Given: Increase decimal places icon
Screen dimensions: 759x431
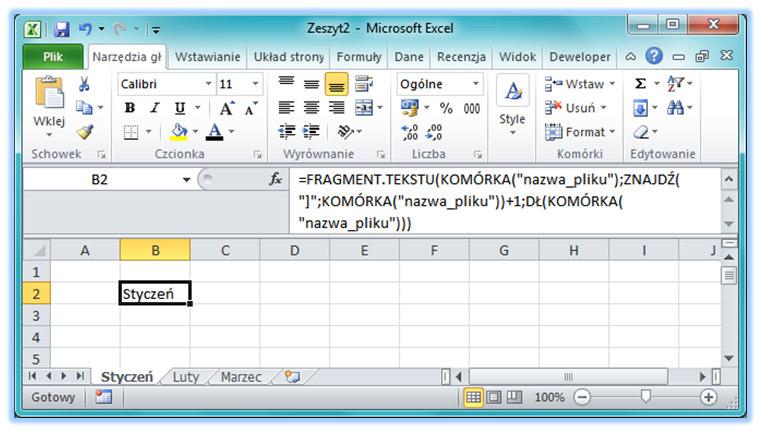Looking at the screenshot, I should [410, 132].
